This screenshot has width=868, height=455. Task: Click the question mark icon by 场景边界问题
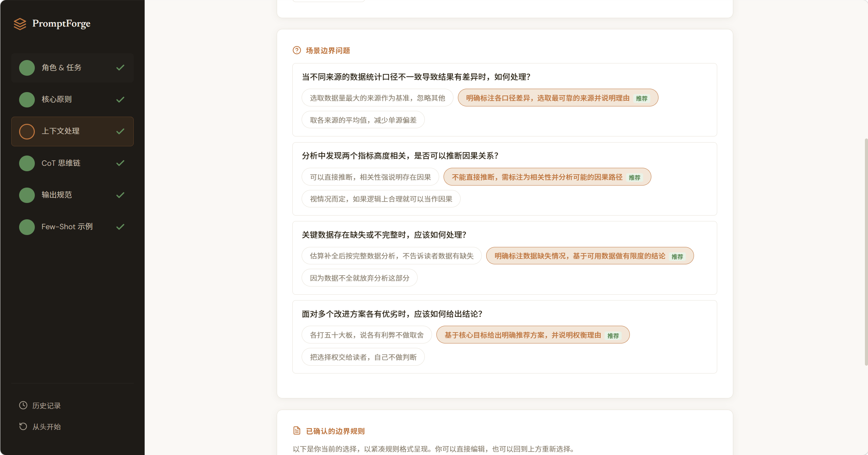[297, 50]
